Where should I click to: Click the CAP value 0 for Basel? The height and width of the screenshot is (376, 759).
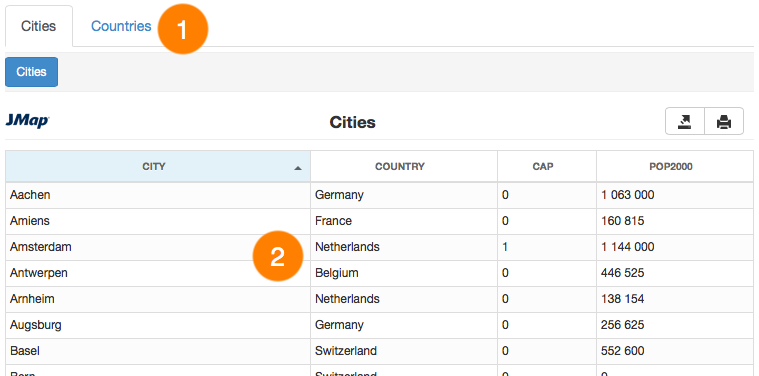pyautogui.click(x=505, y=351)
